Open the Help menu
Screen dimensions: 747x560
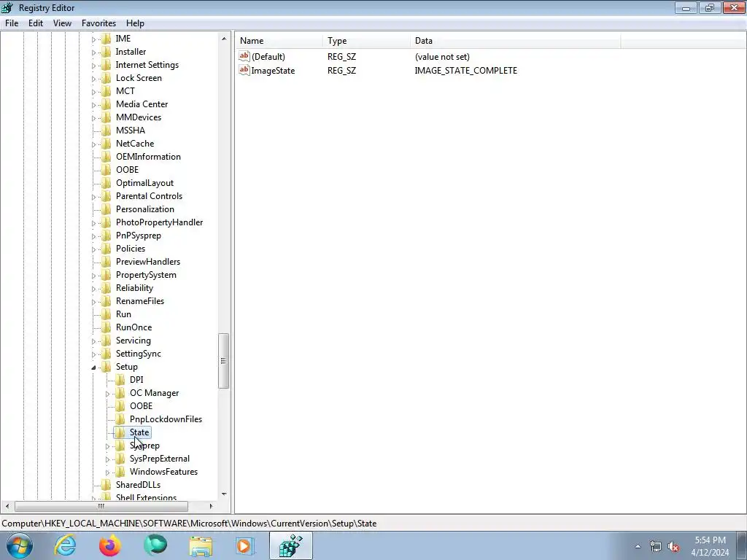(x=135, y=23)
